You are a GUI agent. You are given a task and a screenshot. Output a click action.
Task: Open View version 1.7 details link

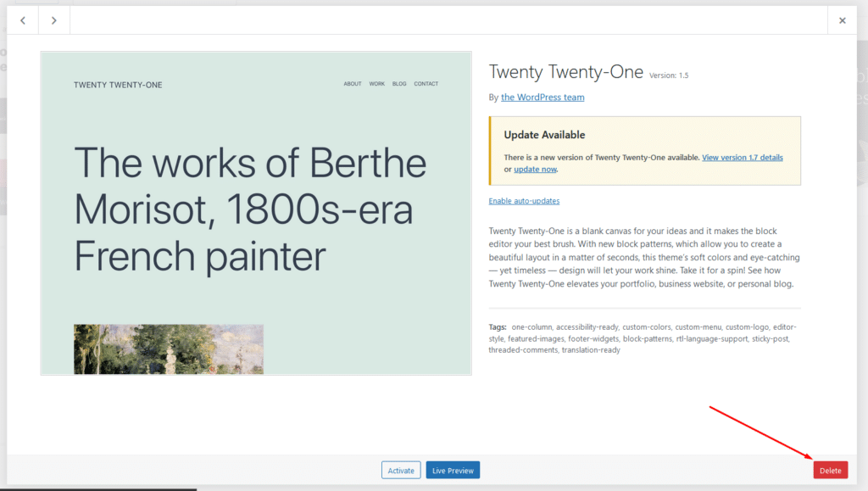coord(743,158)
